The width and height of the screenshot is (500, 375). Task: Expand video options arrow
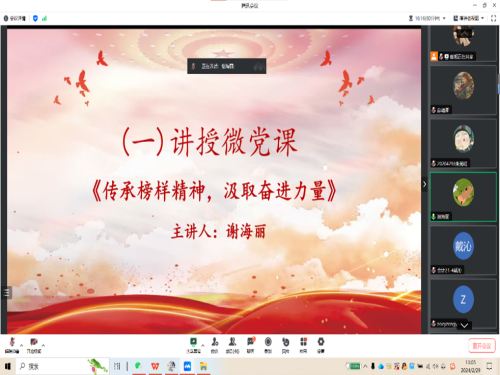coord(43,345)
